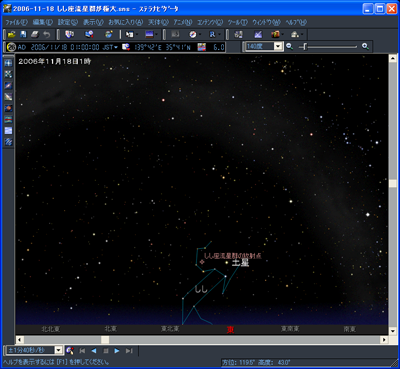400x369 pixels.
Task: Click the globe icon in toolbar
Action: point(109,34)
